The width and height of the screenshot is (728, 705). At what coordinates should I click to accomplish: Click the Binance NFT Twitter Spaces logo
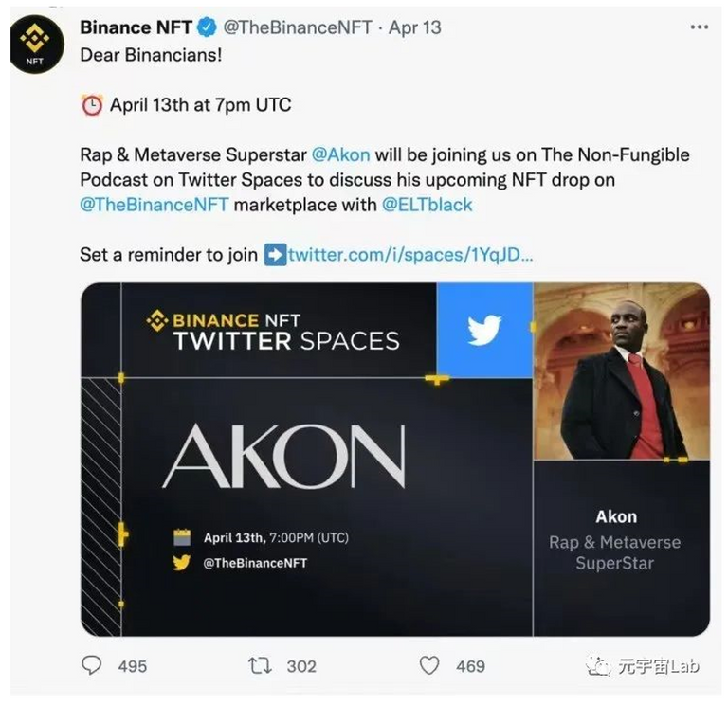click(273, 331)
